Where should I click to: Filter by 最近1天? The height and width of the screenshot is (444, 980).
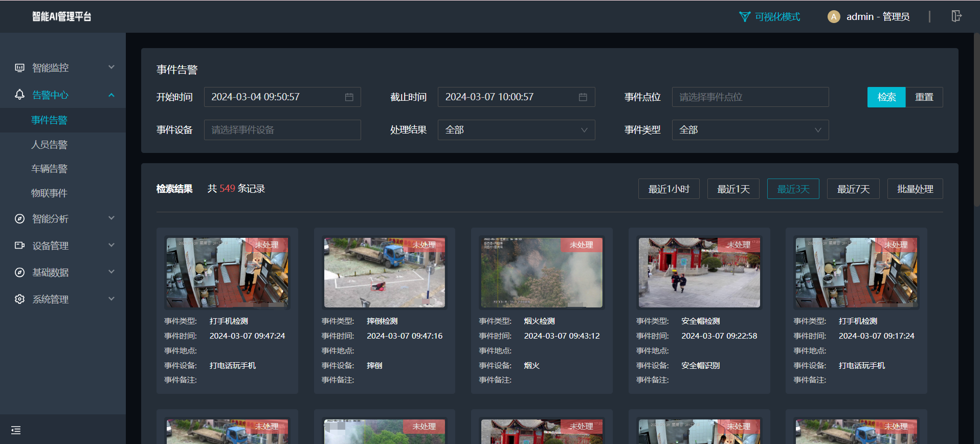[733, 189]
